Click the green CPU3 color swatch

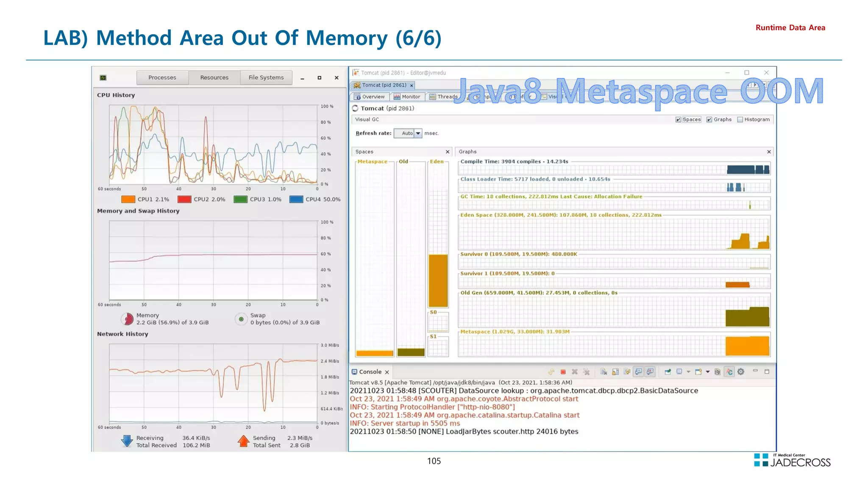tap(240, 200)
